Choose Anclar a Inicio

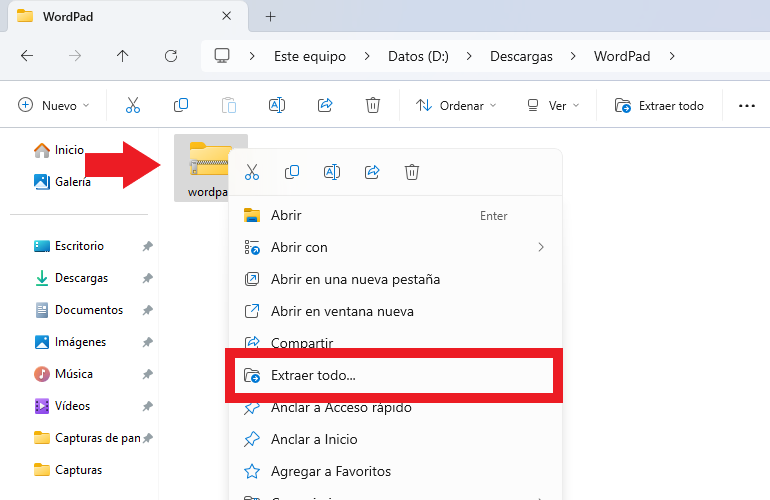pyautogui.click(x=395, y=439)
